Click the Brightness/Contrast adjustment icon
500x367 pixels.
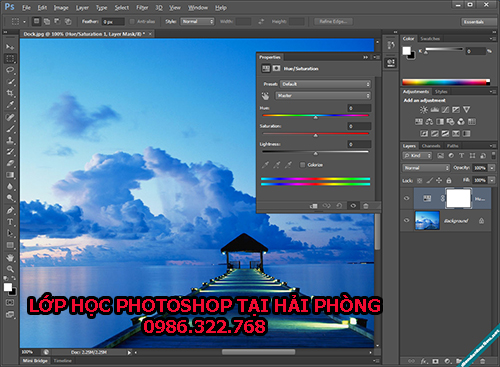424,110
